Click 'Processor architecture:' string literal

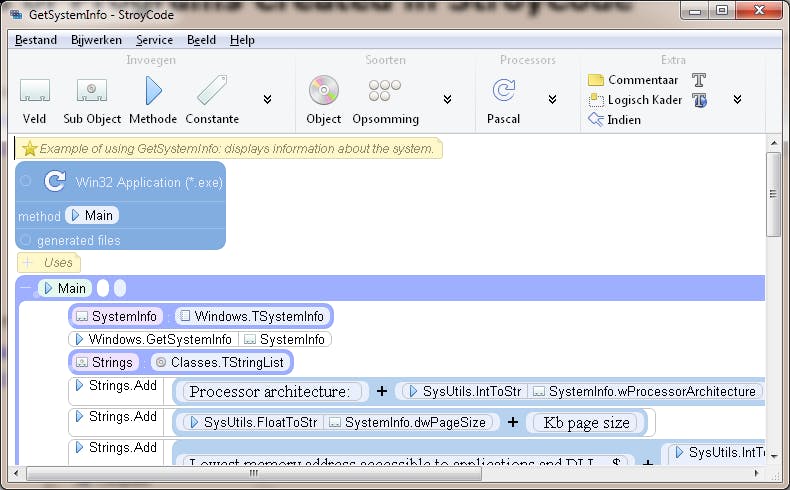272,392
